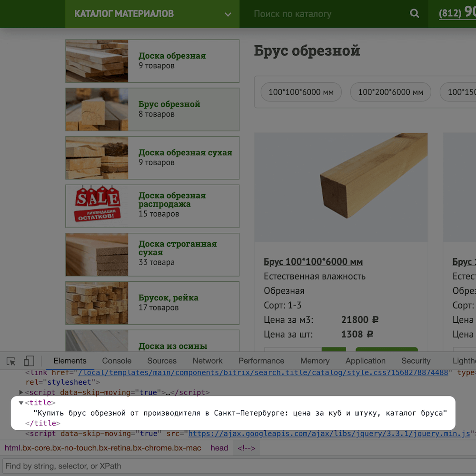Expand the Каталог материалов dropdown
The image size is (476, 476).
pos(152,14)
